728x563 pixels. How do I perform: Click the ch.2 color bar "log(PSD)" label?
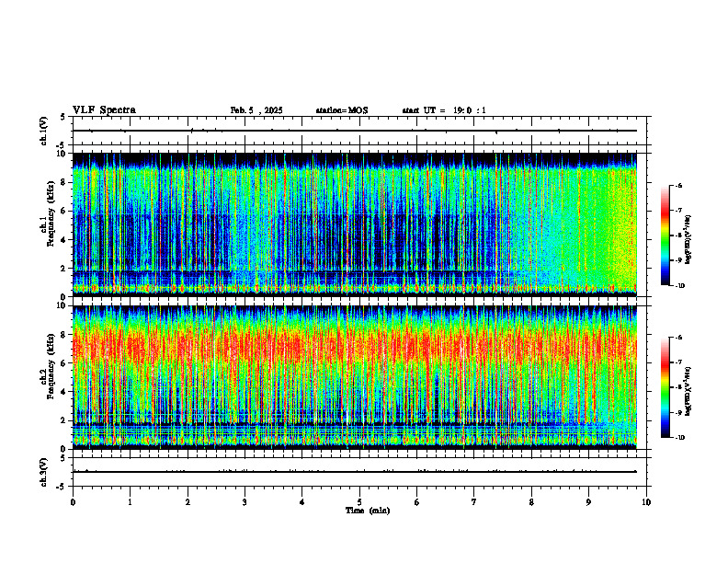point(688,392)
